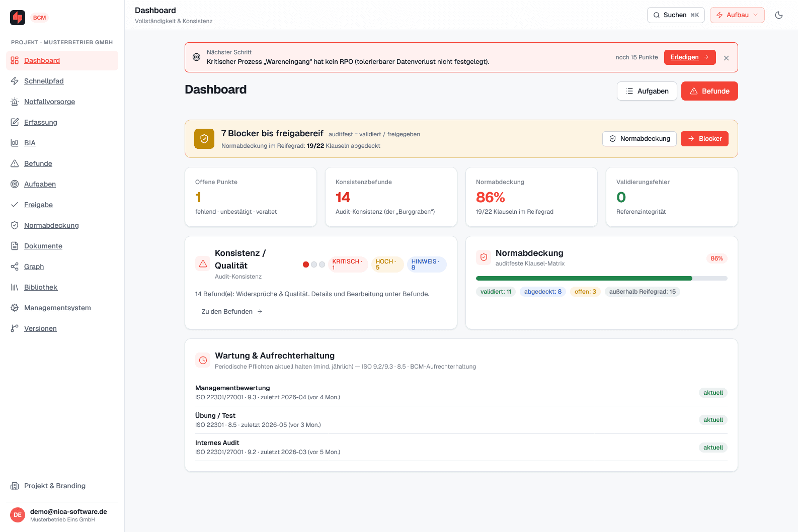Click the Bibliothek library icon
This screenshot has width=798, height=532.
[x=15, y=287]
